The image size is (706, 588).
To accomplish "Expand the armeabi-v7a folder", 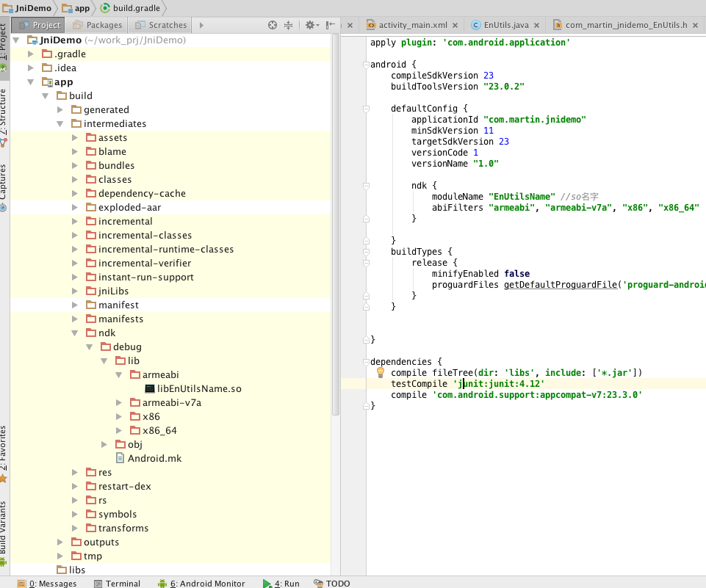I will (120, 402).
